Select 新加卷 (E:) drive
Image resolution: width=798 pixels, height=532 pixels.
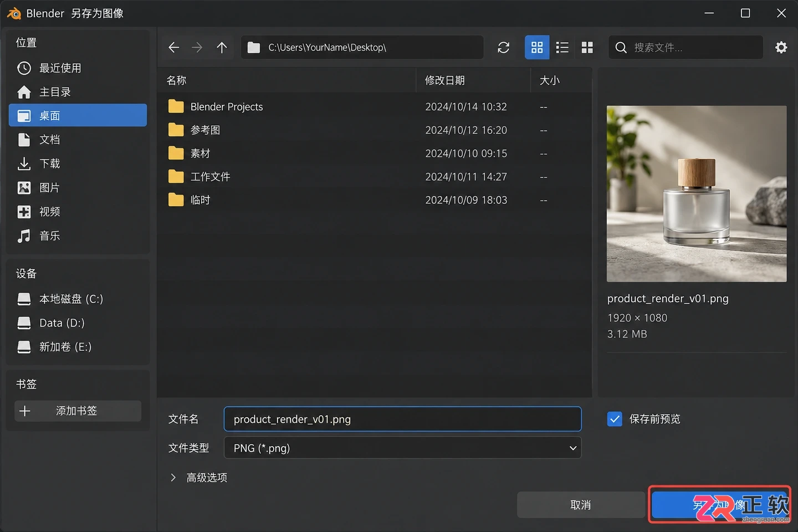click(78, 347)
